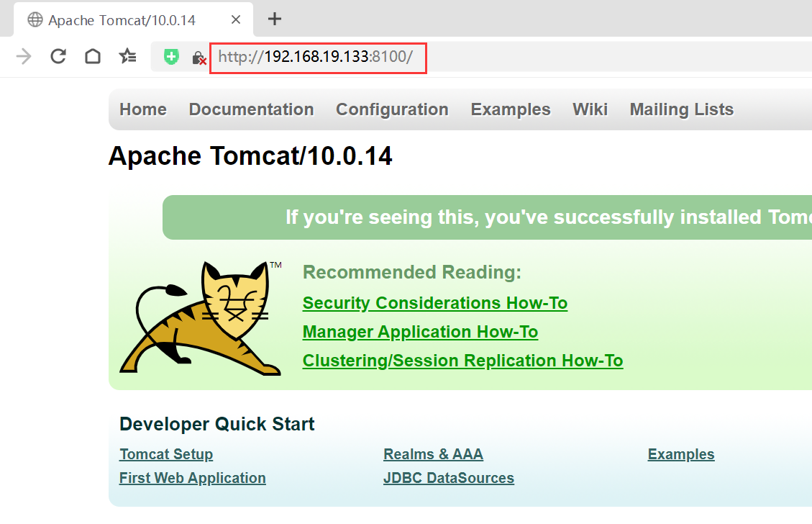Screen dimensions: 812x524
Task: Close the Apache Tomcat/10.0.14 tab
Action: point(236,19)
